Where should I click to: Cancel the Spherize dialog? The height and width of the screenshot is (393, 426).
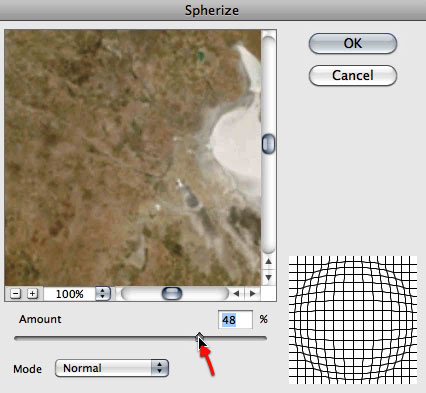(x=353, y=75)
